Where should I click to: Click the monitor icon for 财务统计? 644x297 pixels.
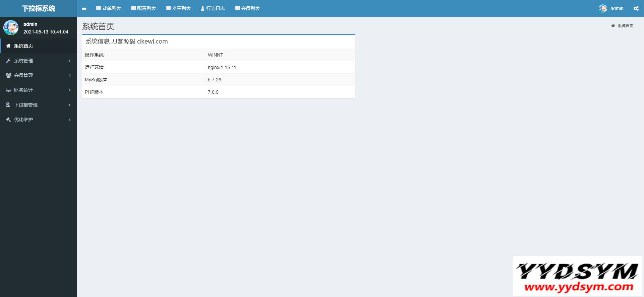[x=8, y=90]
